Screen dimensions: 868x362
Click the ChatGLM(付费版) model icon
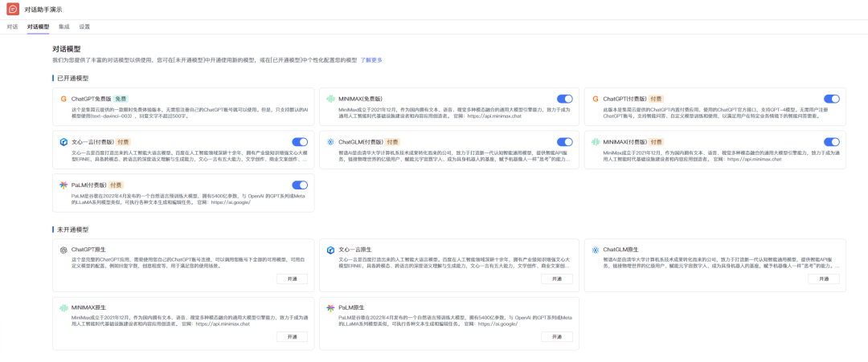[x=330, y=142]
